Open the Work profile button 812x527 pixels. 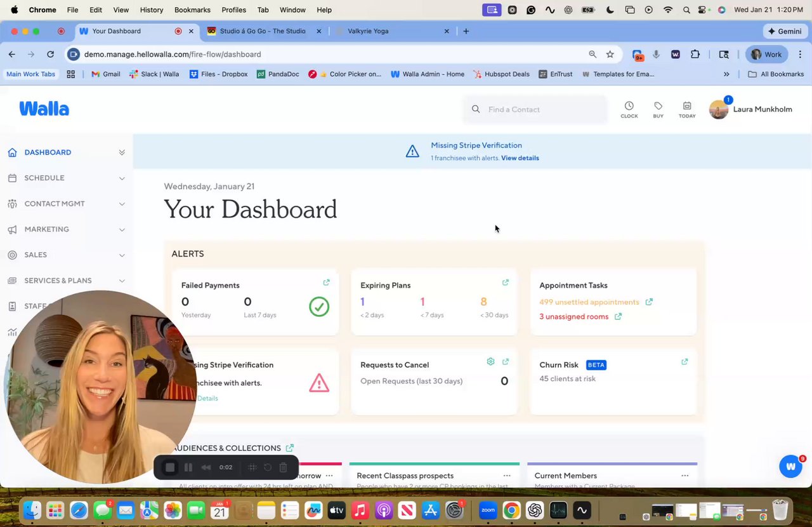tap(766, 55)
